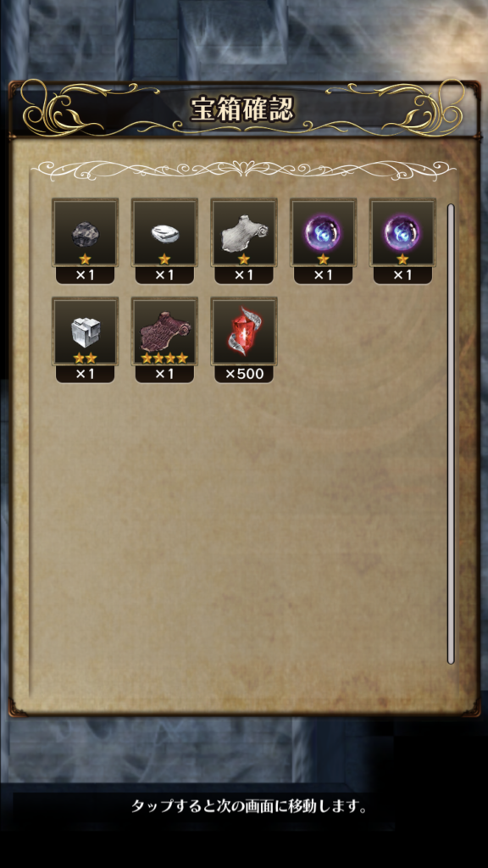The height and width of the screenshot is (868, 488).
Task: Tap empty parchment area to continue
Action: coord(238,531)
